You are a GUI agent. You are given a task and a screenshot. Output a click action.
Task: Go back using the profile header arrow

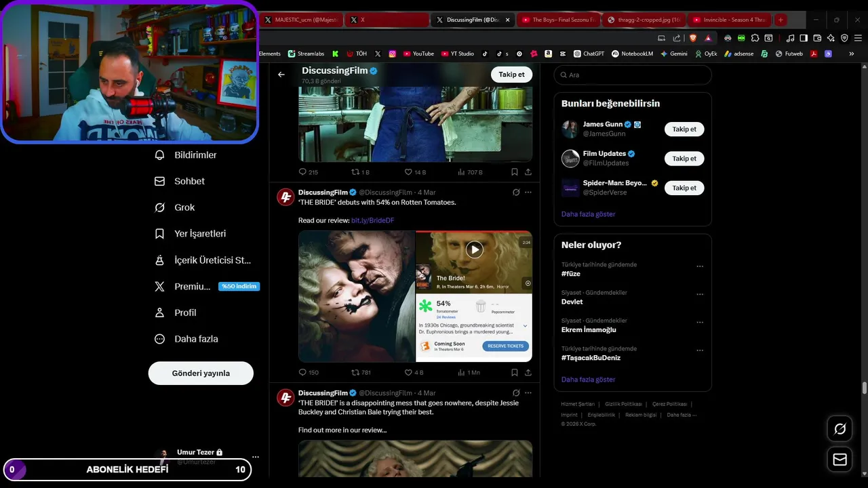pos(281,75)
